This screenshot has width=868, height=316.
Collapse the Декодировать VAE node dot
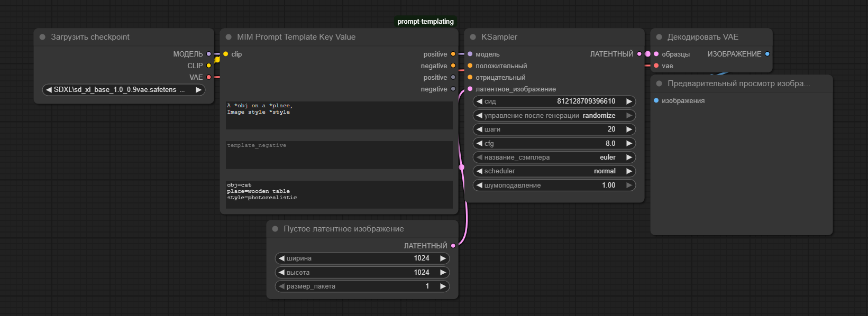[659, 37]
